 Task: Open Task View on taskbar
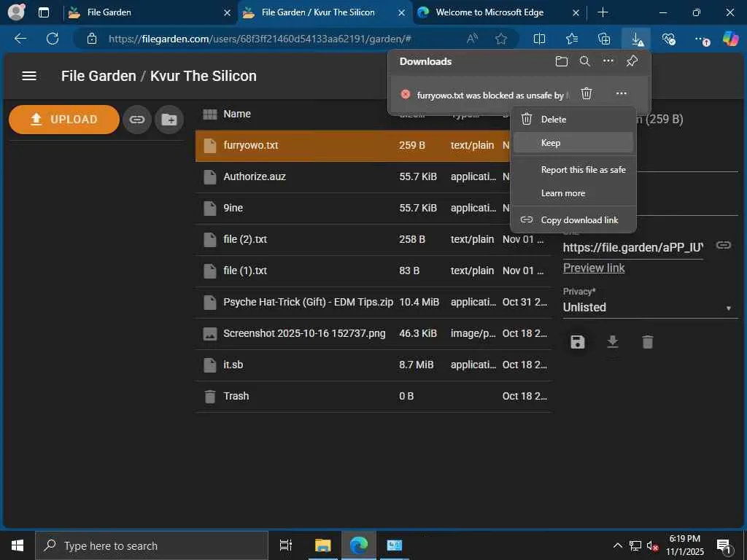286,545
